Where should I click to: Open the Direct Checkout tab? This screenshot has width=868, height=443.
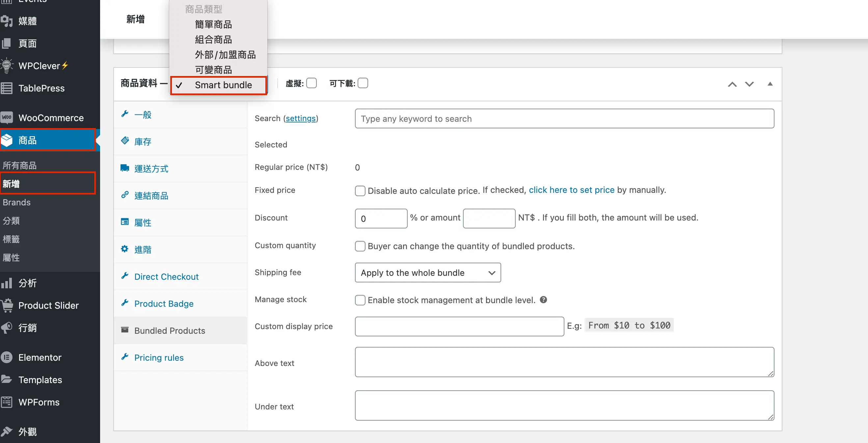[180, 276]
